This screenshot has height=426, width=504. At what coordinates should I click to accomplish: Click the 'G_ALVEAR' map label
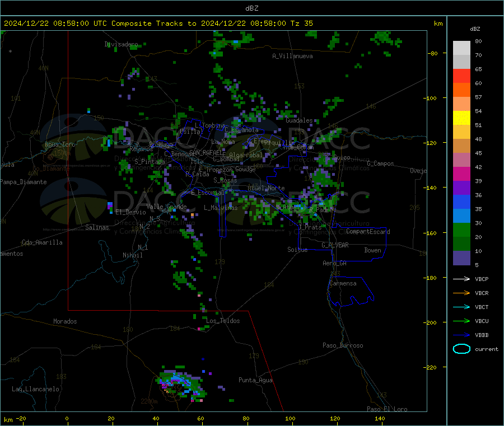335,245
